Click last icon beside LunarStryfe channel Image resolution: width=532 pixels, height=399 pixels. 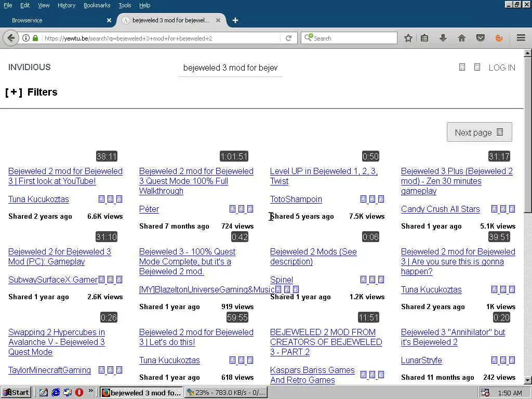512,360
